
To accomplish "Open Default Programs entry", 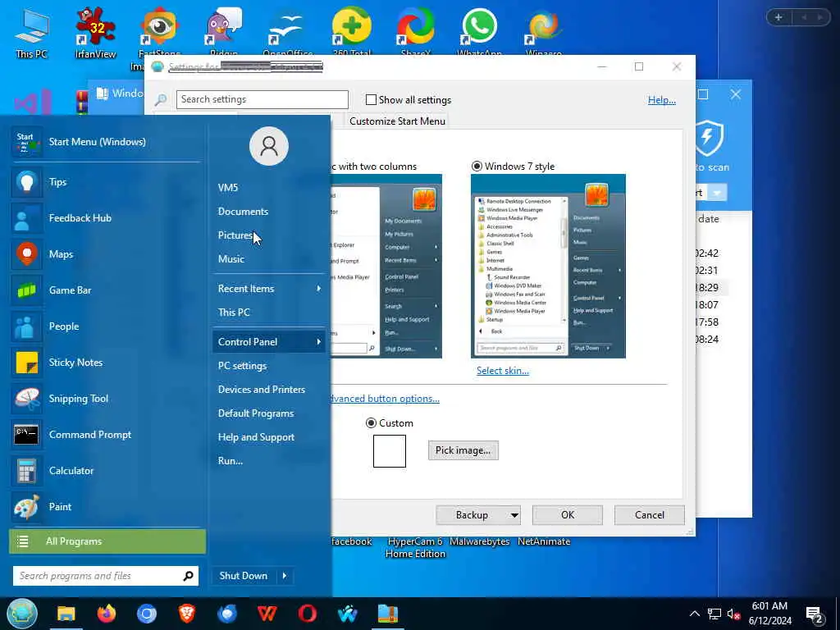I will (268, 413).
